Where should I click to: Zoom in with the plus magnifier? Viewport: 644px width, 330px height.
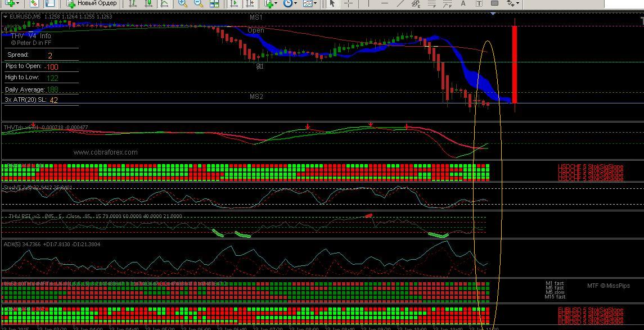[183, 3]
